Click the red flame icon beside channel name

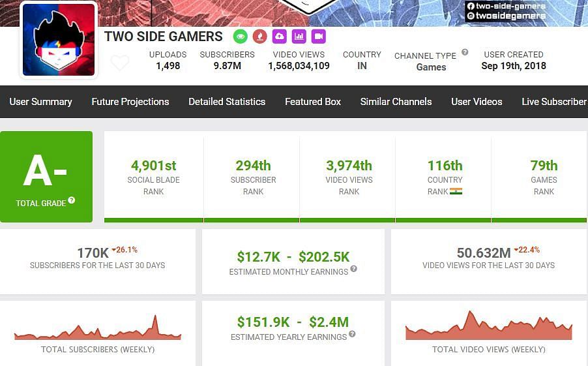(260, 37)
